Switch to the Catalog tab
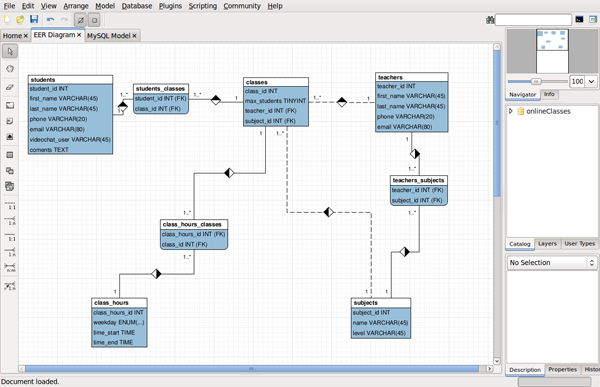 520,244
